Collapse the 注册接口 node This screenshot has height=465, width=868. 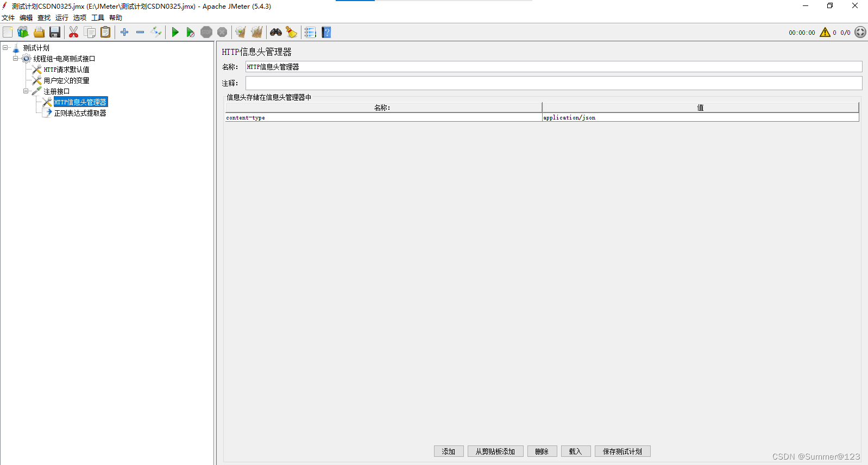tap(26, 91)
